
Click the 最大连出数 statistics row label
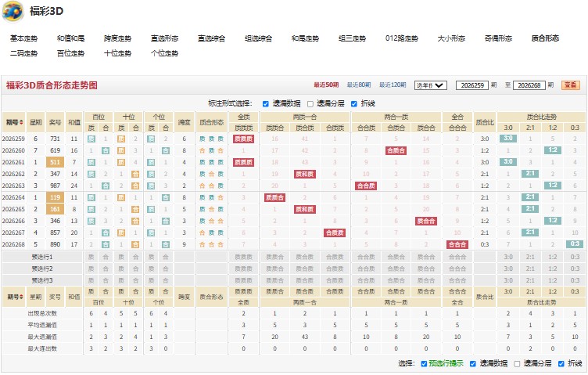(42, 348)
